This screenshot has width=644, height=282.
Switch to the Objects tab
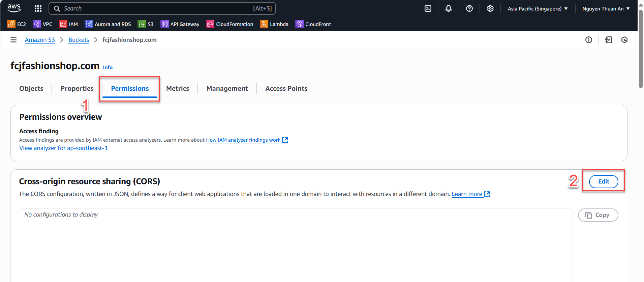click(31, 88)
